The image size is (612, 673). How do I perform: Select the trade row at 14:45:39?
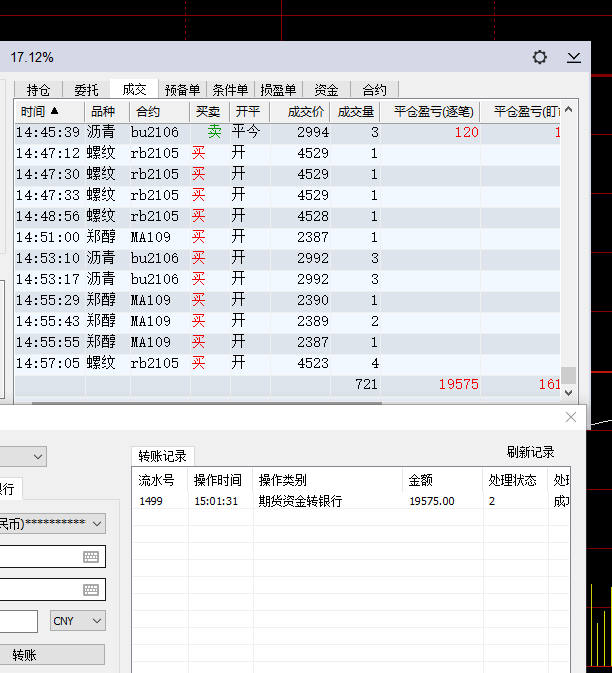point(288,132)
